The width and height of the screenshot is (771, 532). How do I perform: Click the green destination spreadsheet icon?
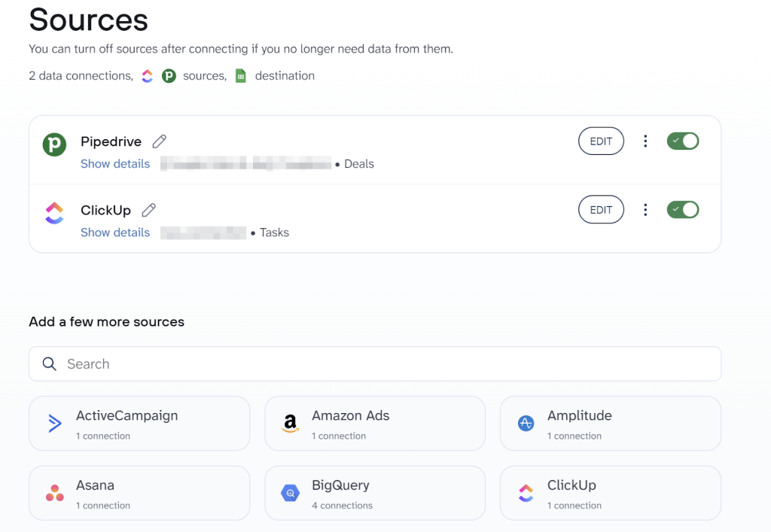pyautogui.click(x=241, y=76)
